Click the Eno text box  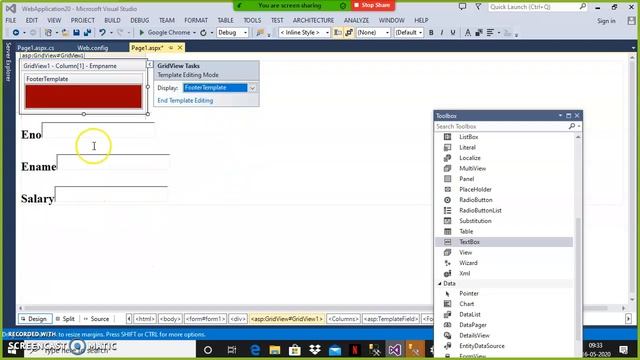98,130
